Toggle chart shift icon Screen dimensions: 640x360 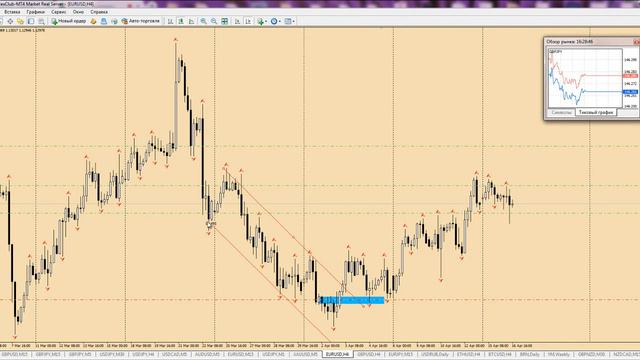tap(248, 21)
